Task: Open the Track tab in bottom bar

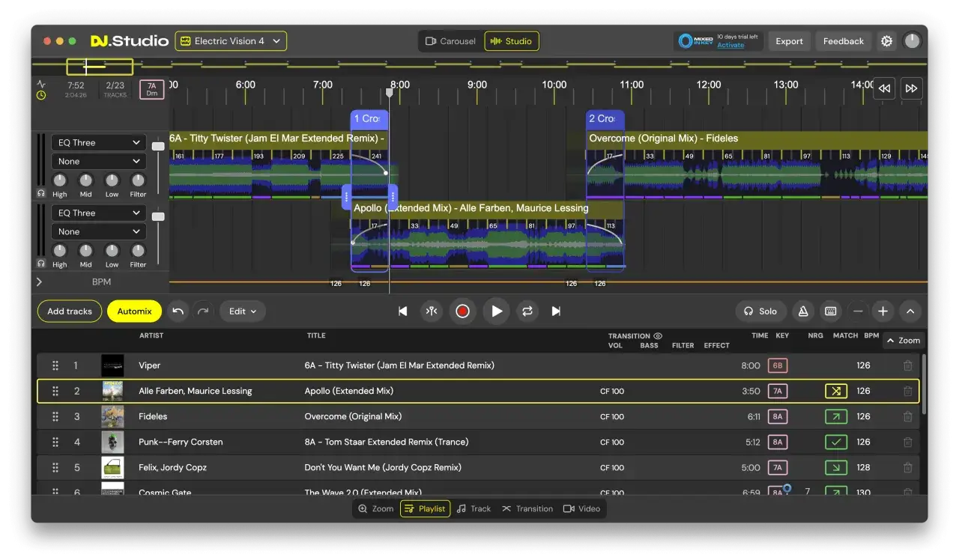Action: (474, 508)
